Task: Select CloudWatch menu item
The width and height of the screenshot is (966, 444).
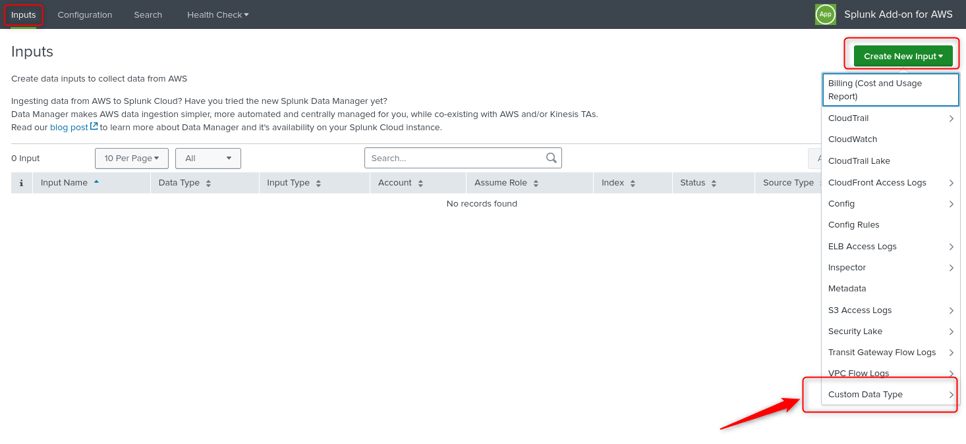Action: click(890, 139)
